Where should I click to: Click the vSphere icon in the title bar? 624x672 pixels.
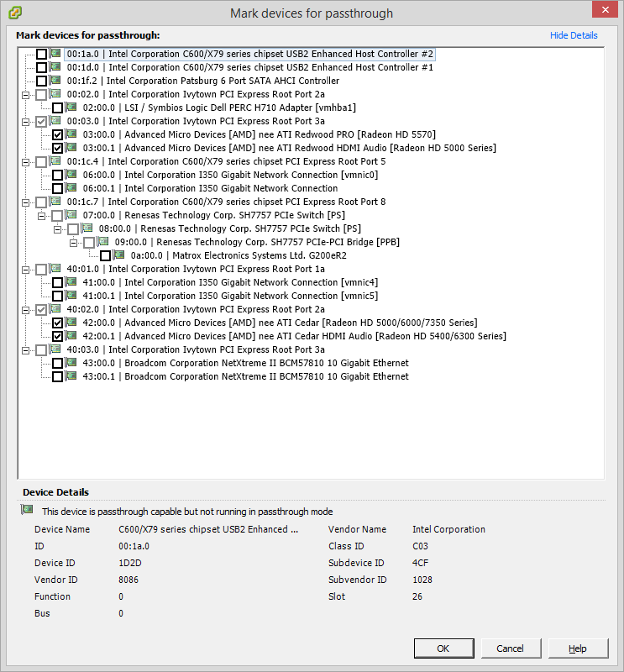pyautogui.click(x=16, y=13)
